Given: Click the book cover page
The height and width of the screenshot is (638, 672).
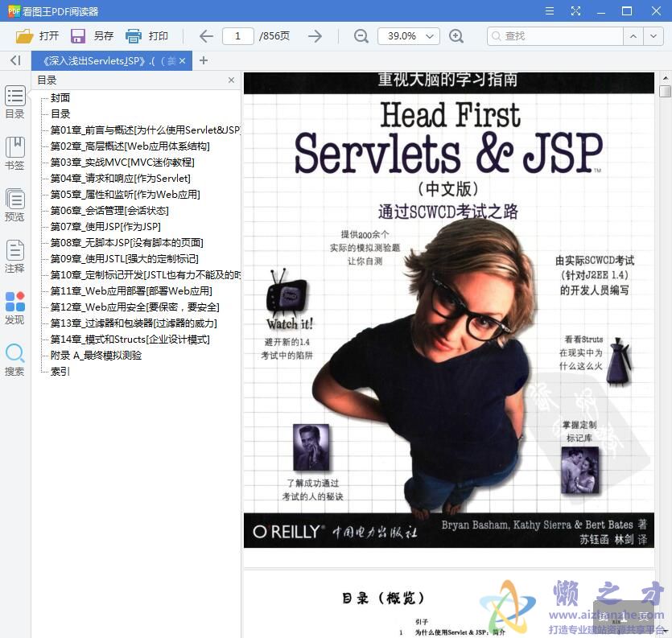Looking at the screenshot, I should pyautogui.click(x=449, y=311).
